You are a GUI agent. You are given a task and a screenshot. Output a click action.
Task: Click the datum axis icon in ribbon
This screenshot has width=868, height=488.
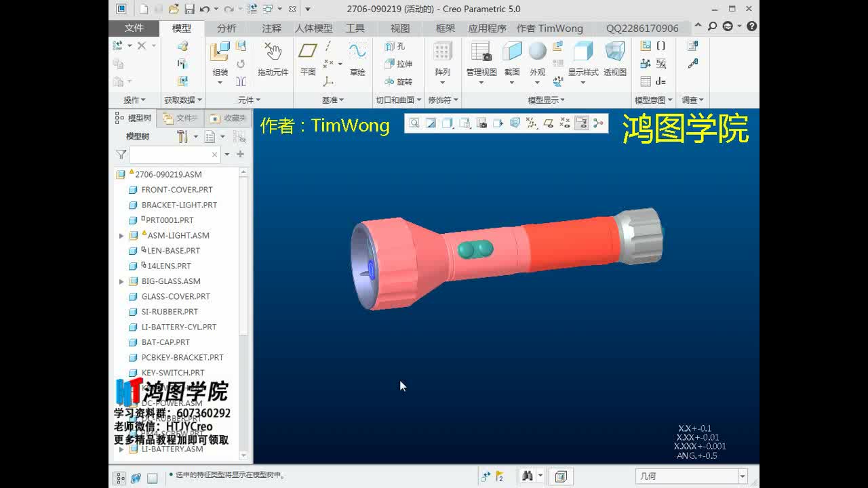[328, 47]
